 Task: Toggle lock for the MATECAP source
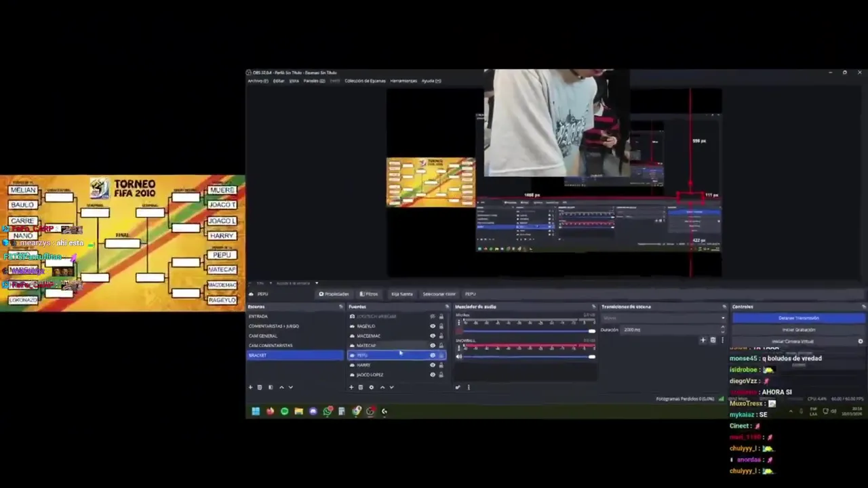(x=441, y=346)
